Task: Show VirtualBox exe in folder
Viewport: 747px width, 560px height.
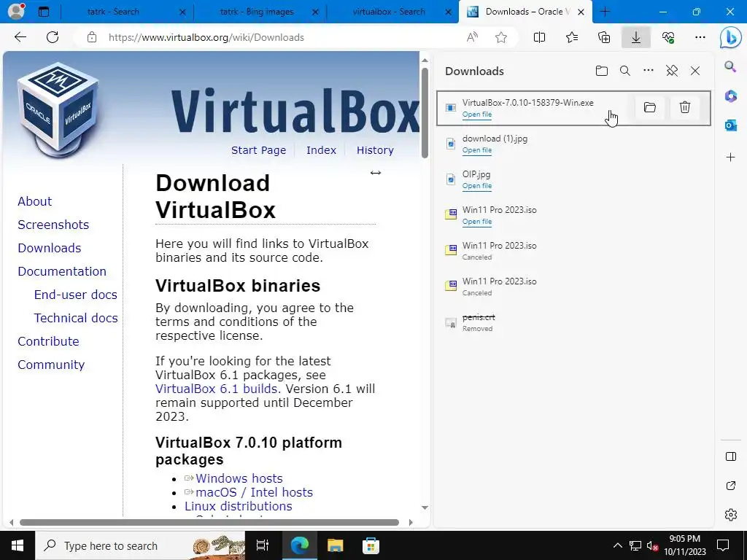Action: pyautogui.click(x=649, y=107)
